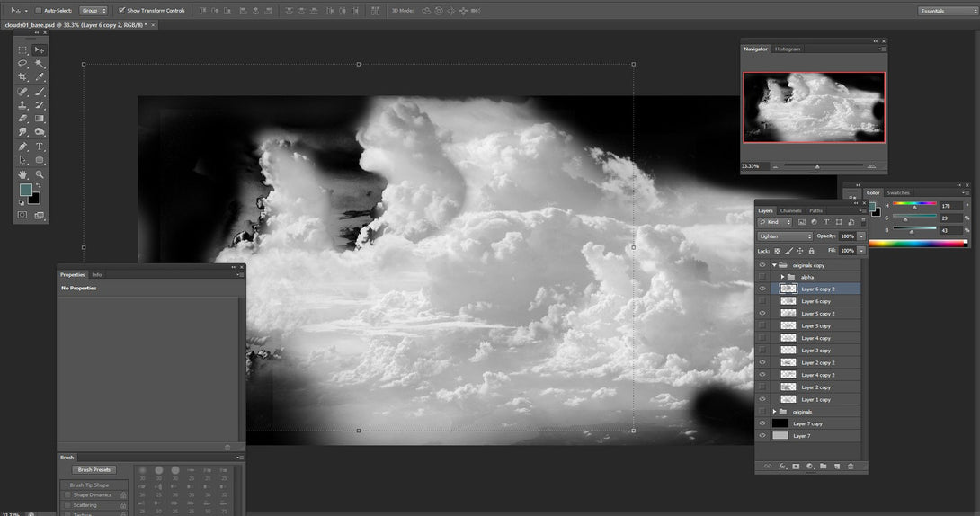
Task: Click the Change Screen Mode icon
Action: tap(40, 215)
